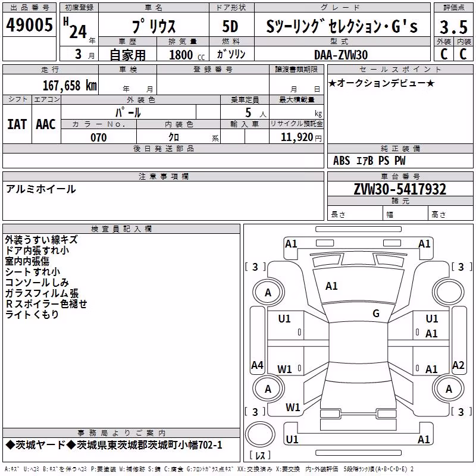Select the mileage 167,658 km
Image resolution: width=476 pixels, height=476 pixels.
[x=70, y=86]
